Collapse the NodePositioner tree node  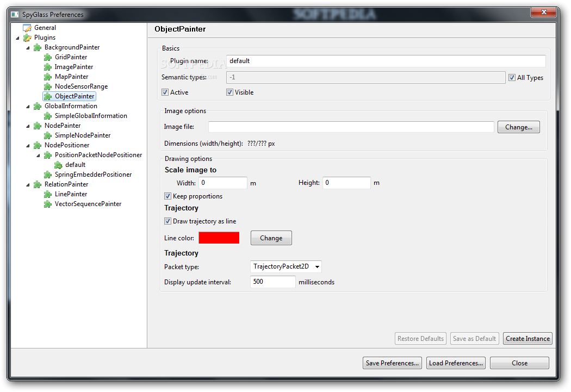[28, 146]
